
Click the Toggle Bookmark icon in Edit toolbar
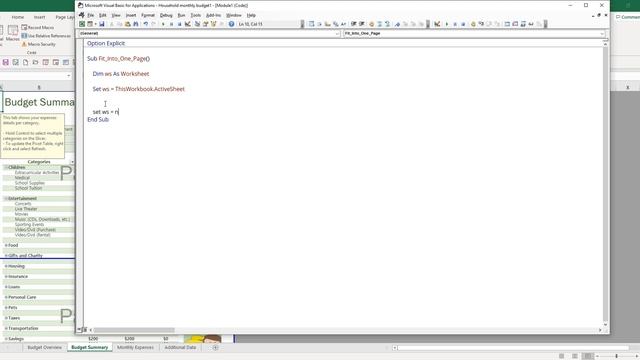[398, 24]
